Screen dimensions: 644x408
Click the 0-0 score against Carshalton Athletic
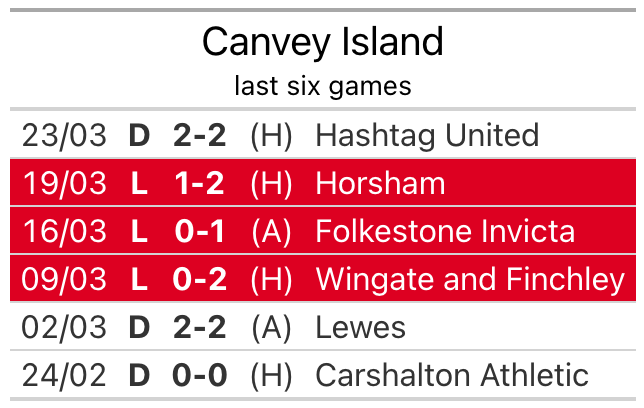[199, 375]
